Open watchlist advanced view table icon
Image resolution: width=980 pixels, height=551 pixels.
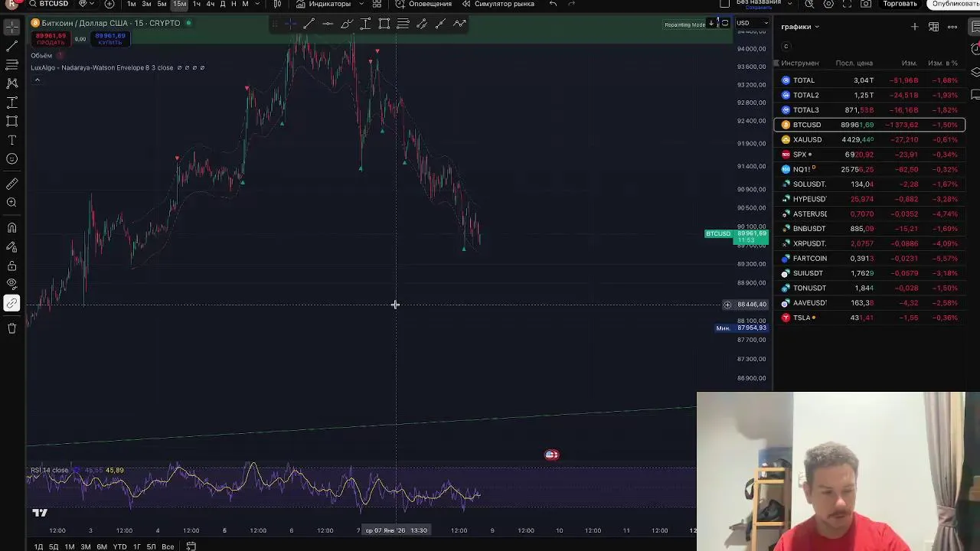(x=934, y=27)
